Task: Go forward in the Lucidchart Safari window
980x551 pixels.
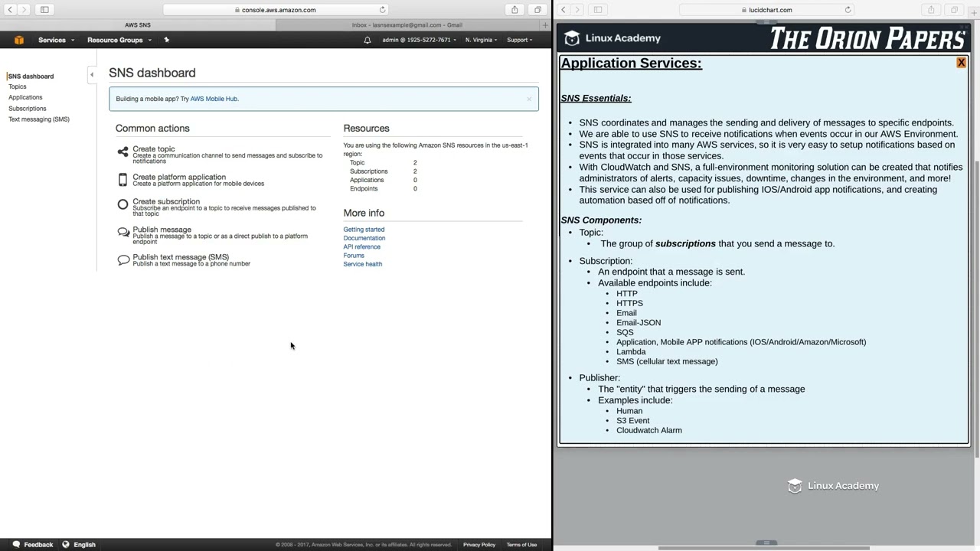Action: point(577,10)
